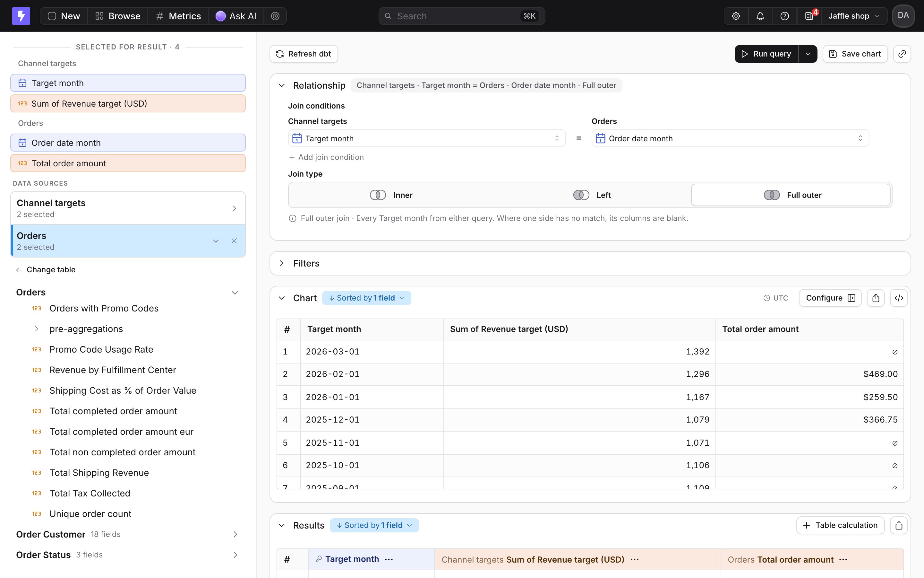This screenshot has width=924, height=578.
Task: Copy link with the chain icon button
Action: coord(902,54)
